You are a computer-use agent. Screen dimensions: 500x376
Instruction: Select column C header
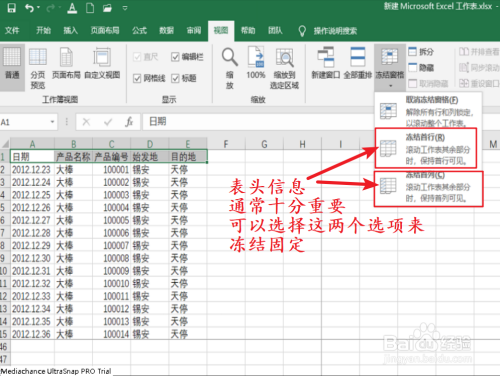(112, 144)
